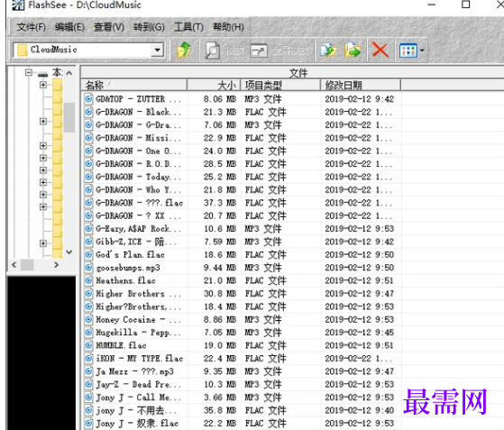Image resolution: width=504 pixels, height=430 pixels.
Task: Delete selected file with red X icon
Action: point(380,50)
